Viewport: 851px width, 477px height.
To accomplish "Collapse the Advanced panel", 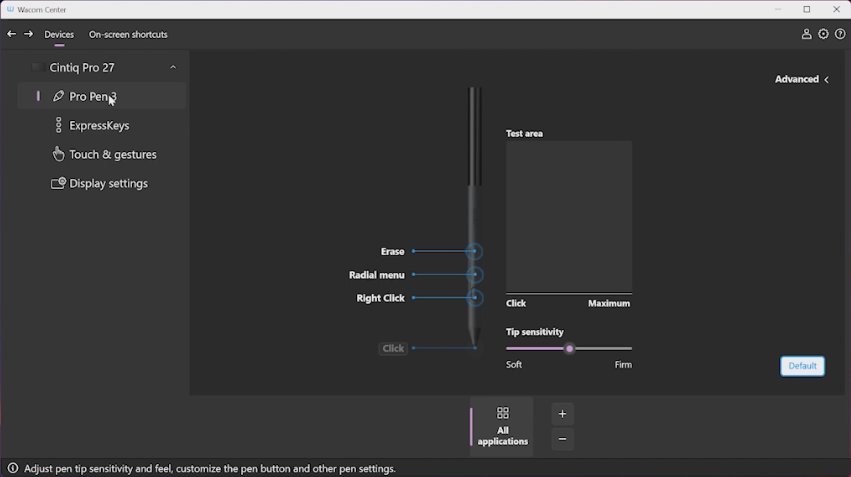I will 802,79.
